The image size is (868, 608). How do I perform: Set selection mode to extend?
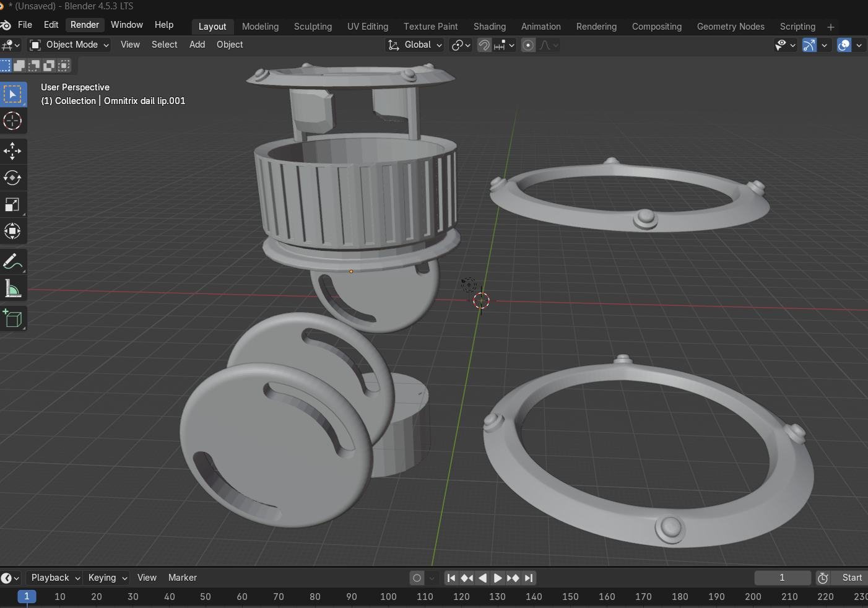click(20, 66)
